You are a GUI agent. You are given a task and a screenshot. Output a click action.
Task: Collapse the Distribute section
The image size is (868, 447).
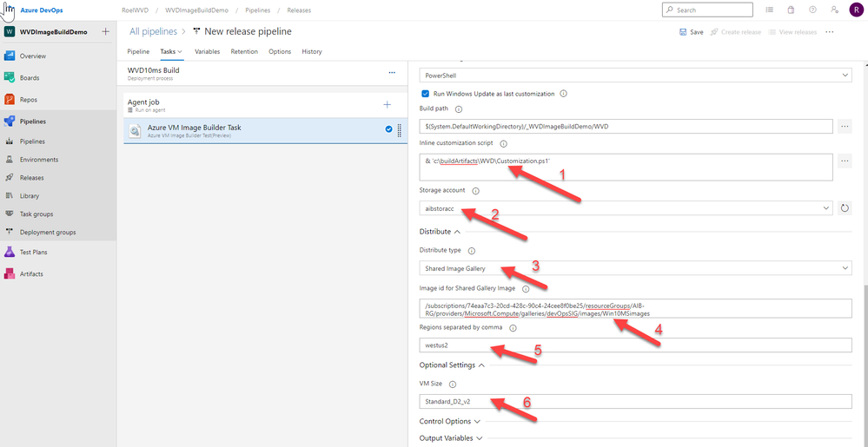click(x=441, y=232)
